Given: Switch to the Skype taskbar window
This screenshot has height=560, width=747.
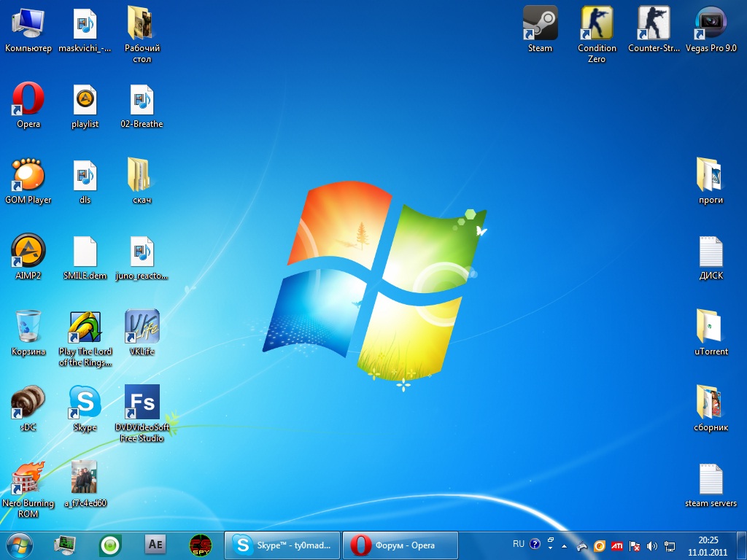Looking at the screenshot, I should [x=282, y=545].
